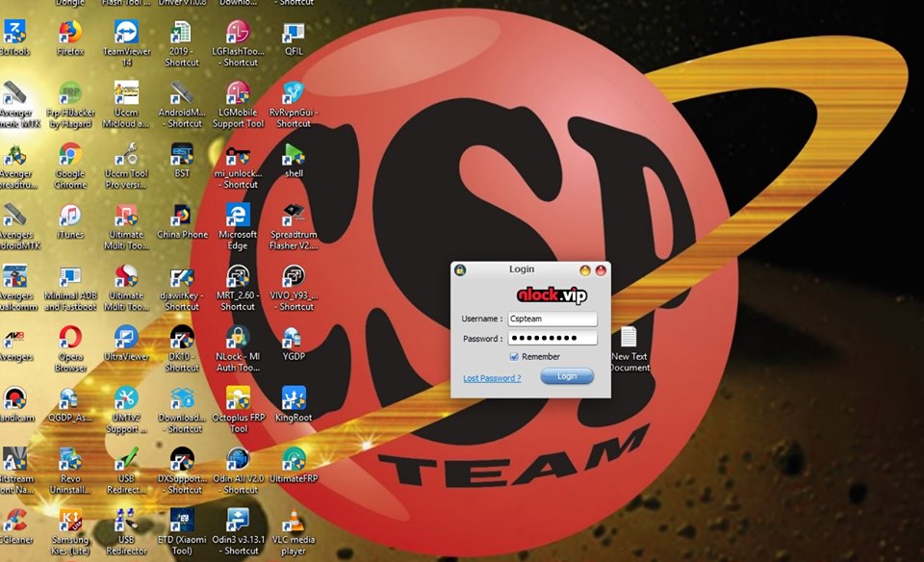Image resolution: width=924 pixels, height=562 pixels.
Task: Toggle the Remember checkbox
Action: coord(514,357)
